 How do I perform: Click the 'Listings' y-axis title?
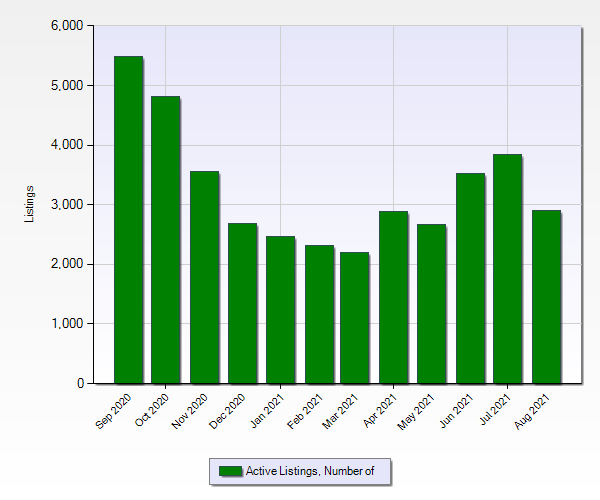(29, 204)
